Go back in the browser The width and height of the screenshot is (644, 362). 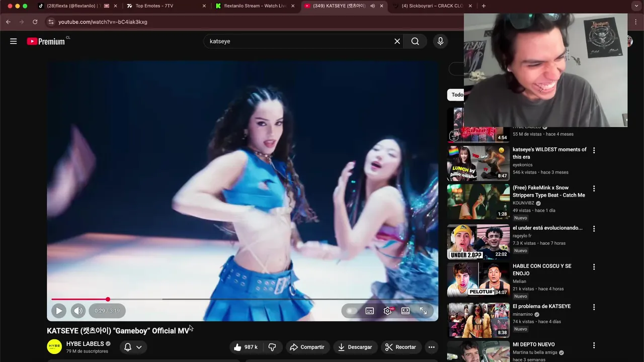coord(8,22)
